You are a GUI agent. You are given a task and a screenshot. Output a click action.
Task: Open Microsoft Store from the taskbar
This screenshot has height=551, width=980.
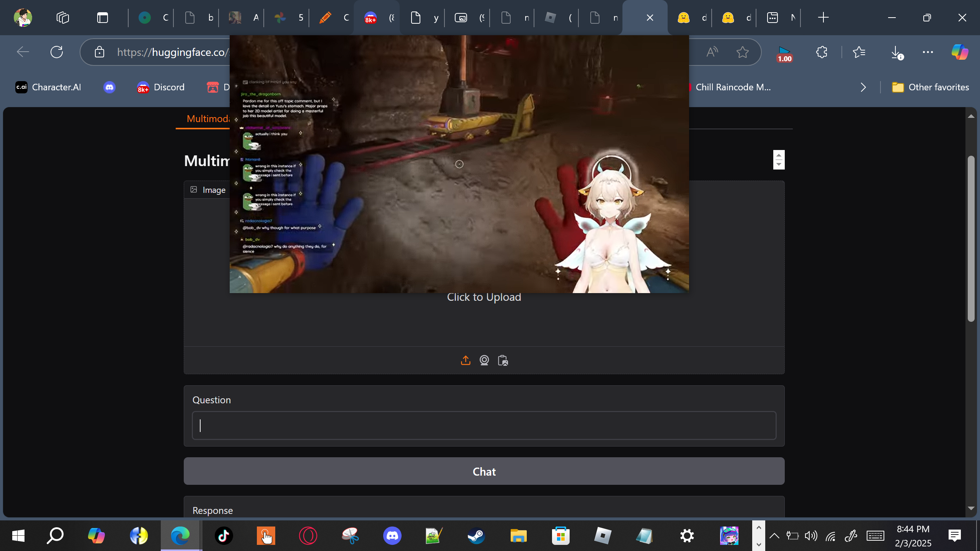point(560,536)
